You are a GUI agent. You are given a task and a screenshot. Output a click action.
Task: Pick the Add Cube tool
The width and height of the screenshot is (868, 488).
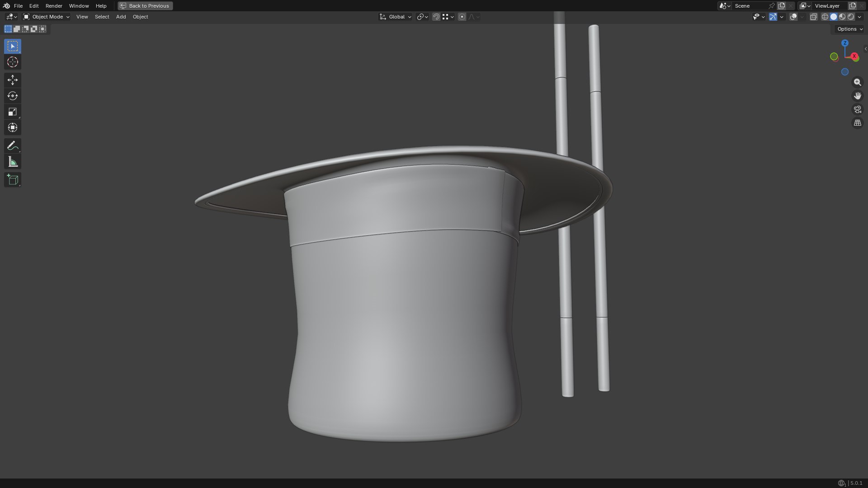[x=13, y=179]
